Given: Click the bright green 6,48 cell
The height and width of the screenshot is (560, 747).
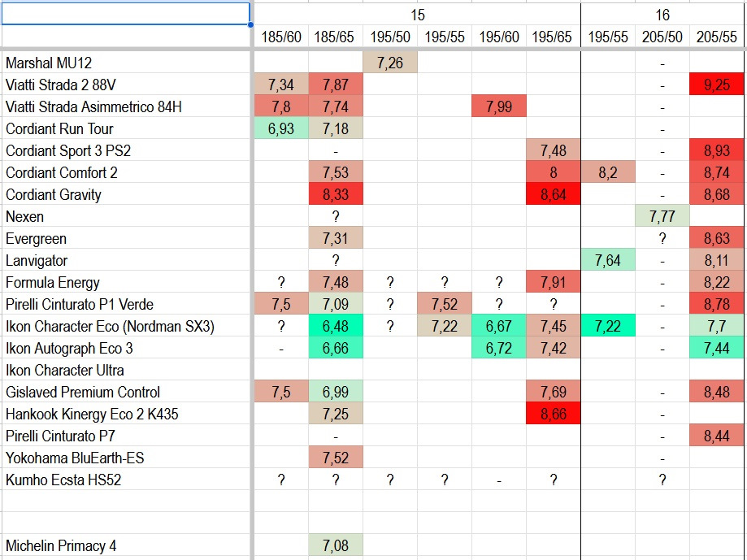Looking at the screenshot, I should [336, 325].
